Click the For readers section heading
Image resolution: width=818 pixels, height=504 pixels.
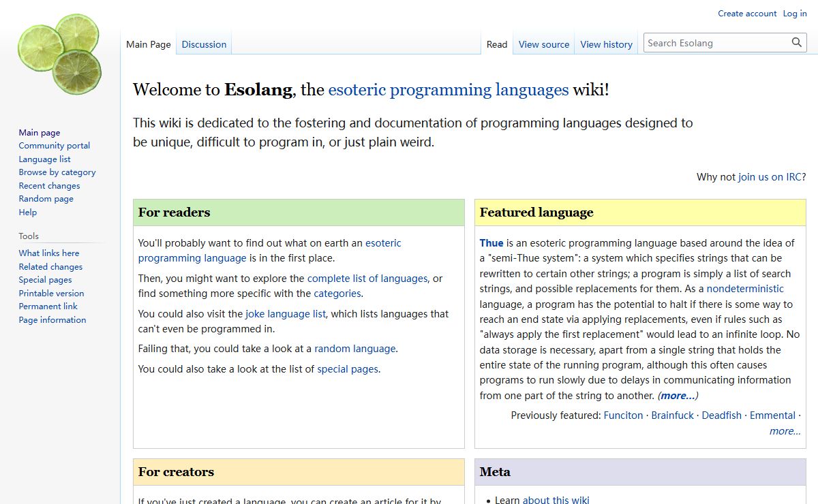point(175,212)
